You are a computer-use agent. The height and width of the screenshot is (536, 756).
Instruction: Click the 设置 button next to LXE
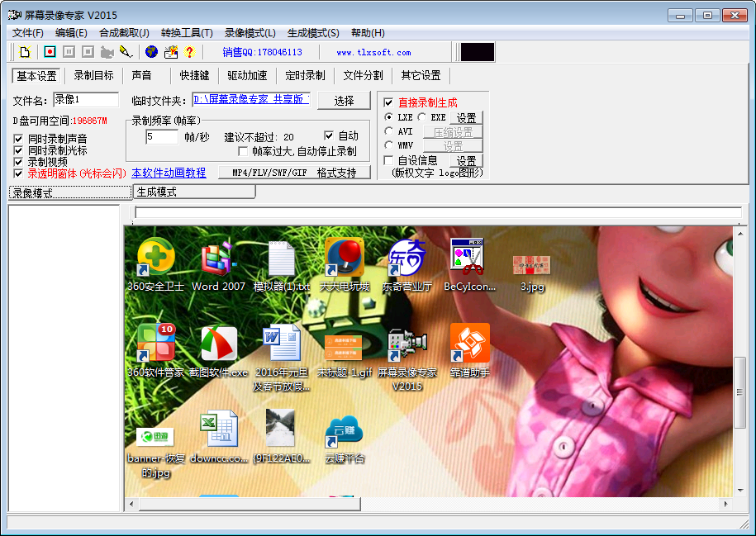[466, 116]
